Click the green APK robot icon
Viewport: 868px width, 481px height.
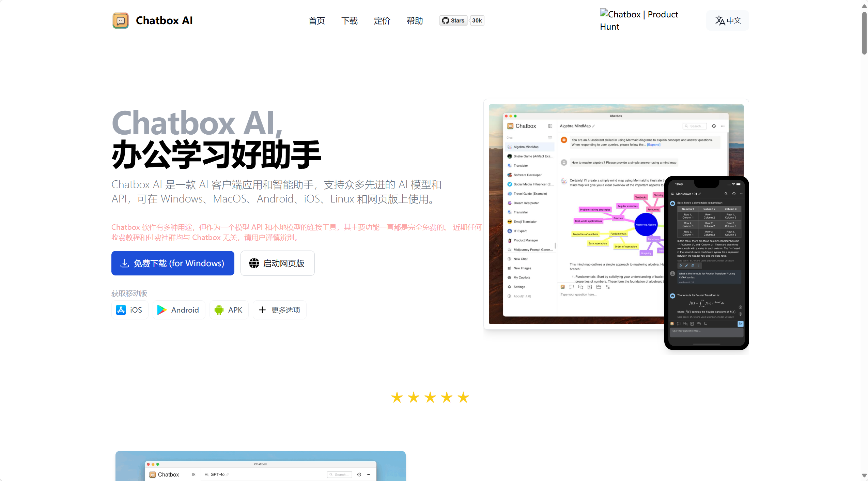(219, 310)
